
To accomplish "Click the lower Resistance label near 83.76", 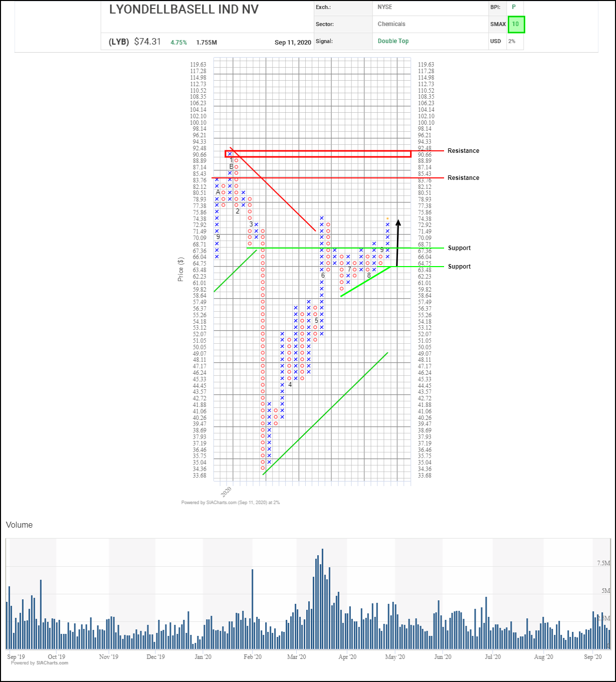I will 463,178.
